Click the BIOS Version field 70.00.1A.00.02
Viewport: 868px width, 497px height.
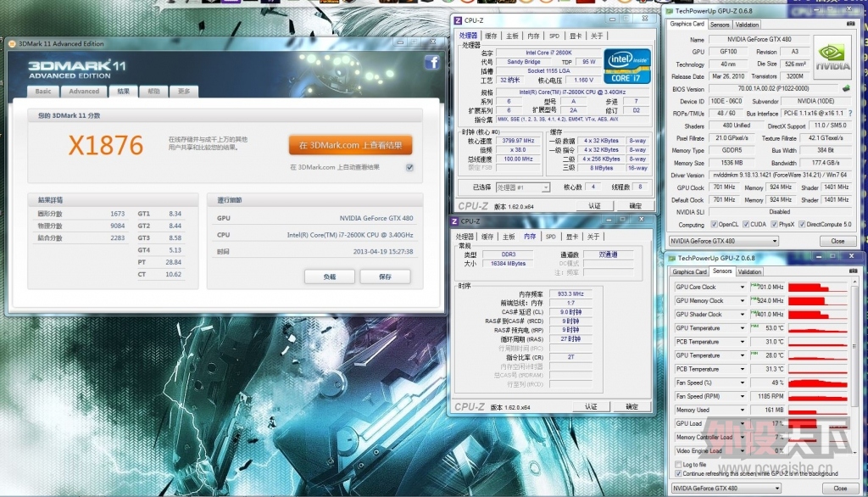click(773, 89)
